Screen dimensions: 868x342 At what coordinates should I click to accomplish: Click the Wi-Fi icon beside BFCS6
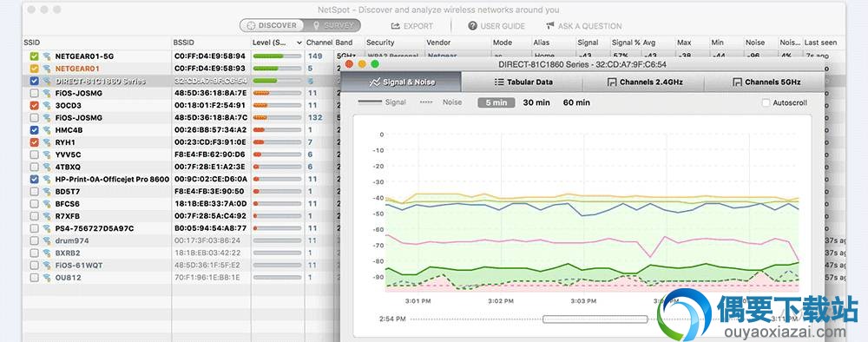pos(47,204)
